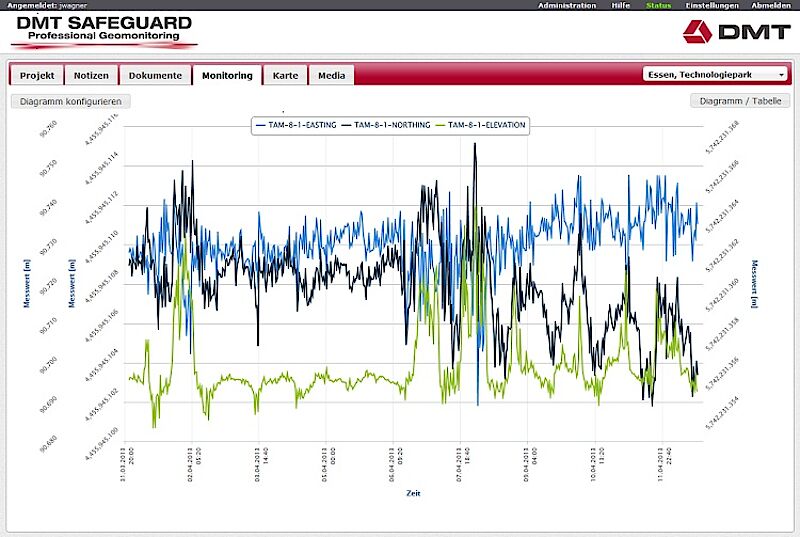Toggle the TAM-8-1-NORTHING series in legend
The image size is (800, 537).
point(386,125)
